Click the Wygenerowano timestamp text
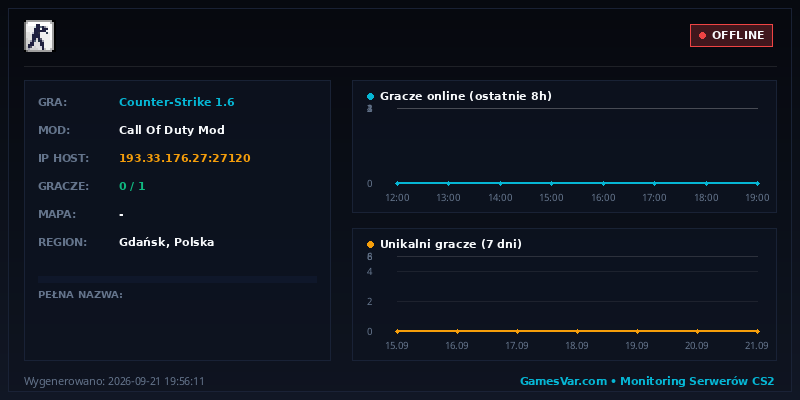The image size is (800, 400). [114, 381]
